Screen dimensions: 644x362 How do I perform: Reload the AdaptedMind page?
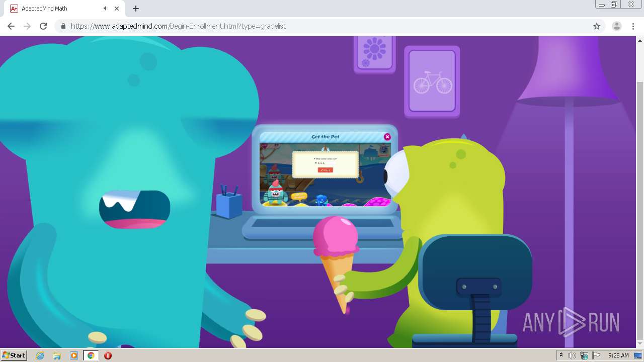pos(43,26)
